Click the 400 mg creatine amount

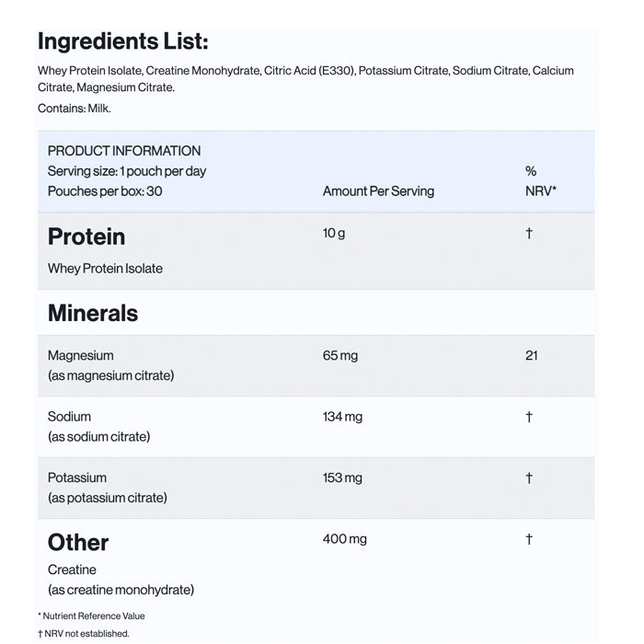pos(345,539)
